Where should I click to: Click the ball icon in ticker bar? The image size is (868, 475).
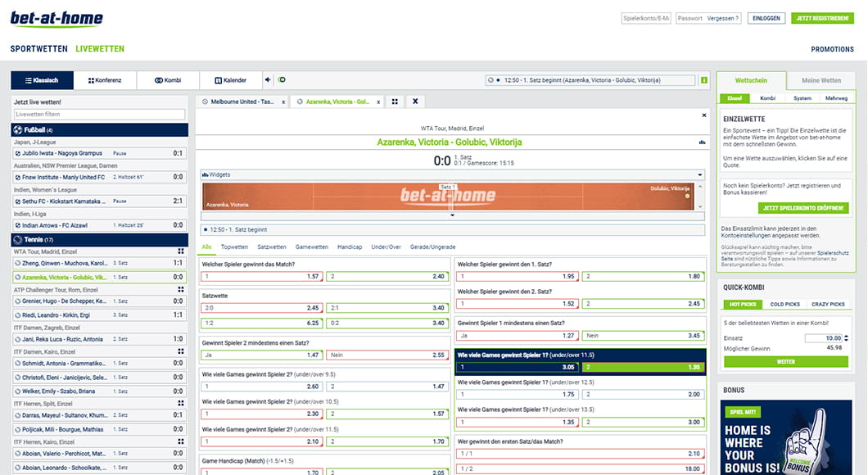[491, 80]
